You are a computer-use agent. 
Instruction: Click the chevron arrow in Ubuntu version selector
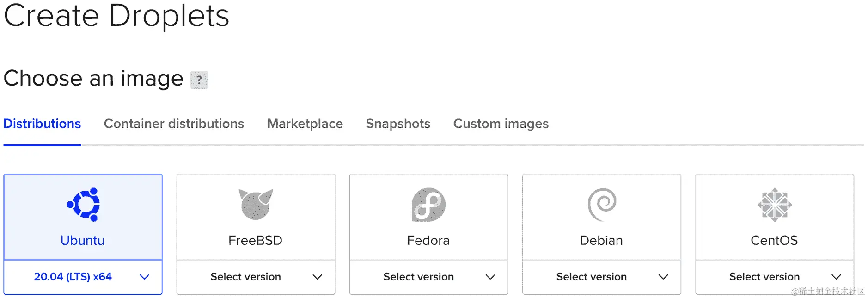tap(144, 277)
